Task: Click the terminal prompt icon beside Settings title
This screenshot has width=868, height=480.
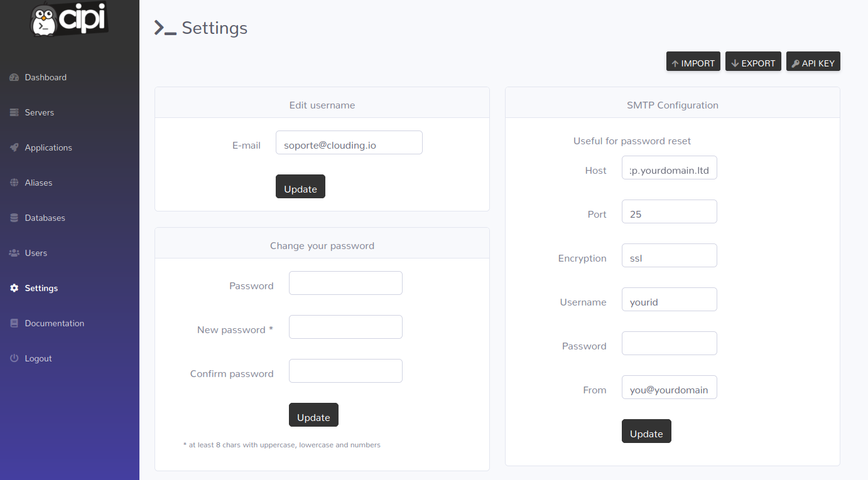Action: pos(165,28)
